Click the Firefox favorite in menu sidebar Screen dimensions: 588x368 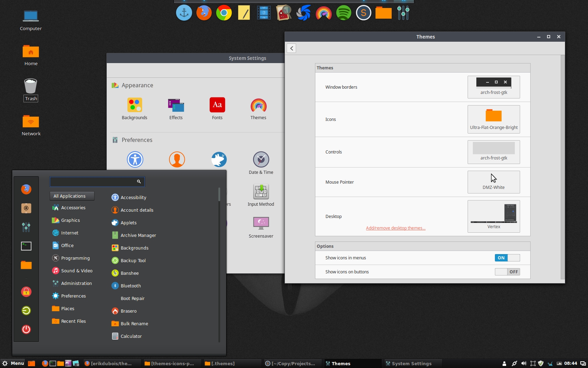pyautogui.click(x=26, y=189)
